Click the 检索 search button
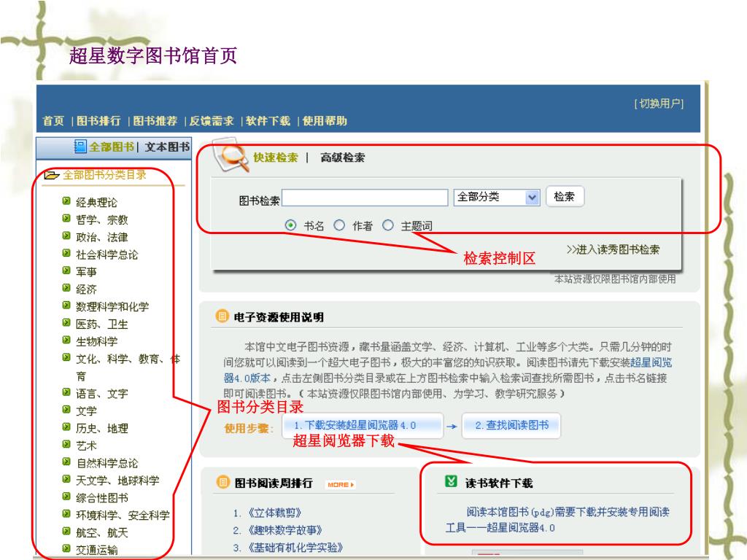Viewport: 747px width, 560px height. pos(565,197)
